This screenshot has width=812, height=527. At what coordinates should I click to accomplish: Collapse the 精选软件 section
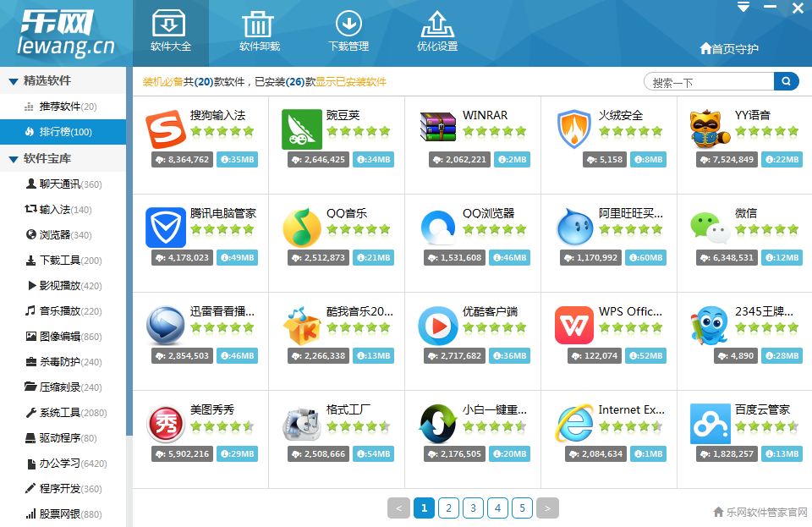coord(14,81)
